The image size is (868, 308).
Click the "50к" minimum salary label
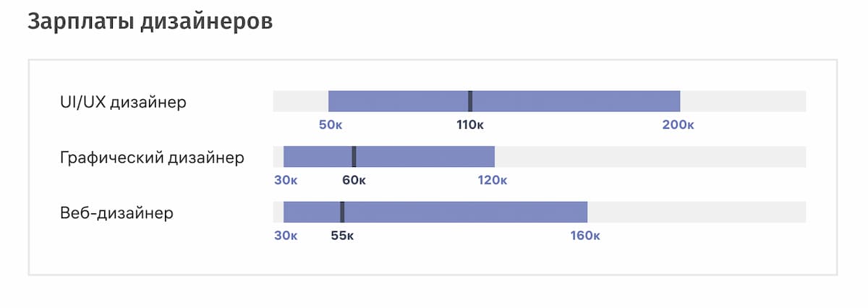point(331,125)
